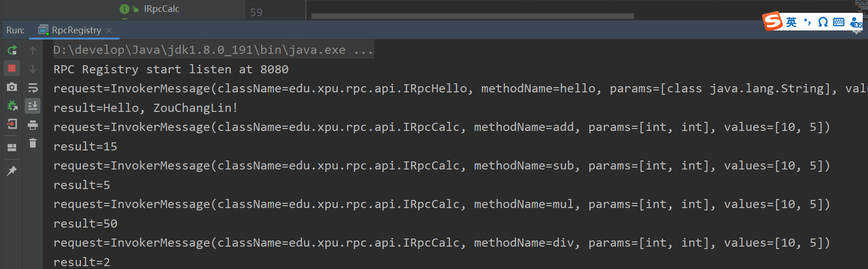Image resolution: width=868 pixels, height=269 pixels.
Task: Click the editor horizontal scrollbar
Action: 472,16
